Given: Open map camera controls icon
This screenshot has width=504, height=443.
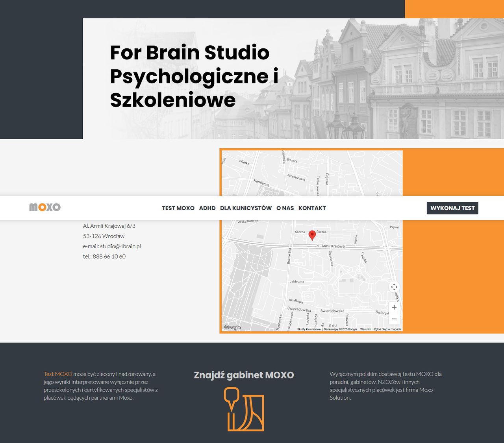Looking at the screenshot, I should click(x=394, y=287).
